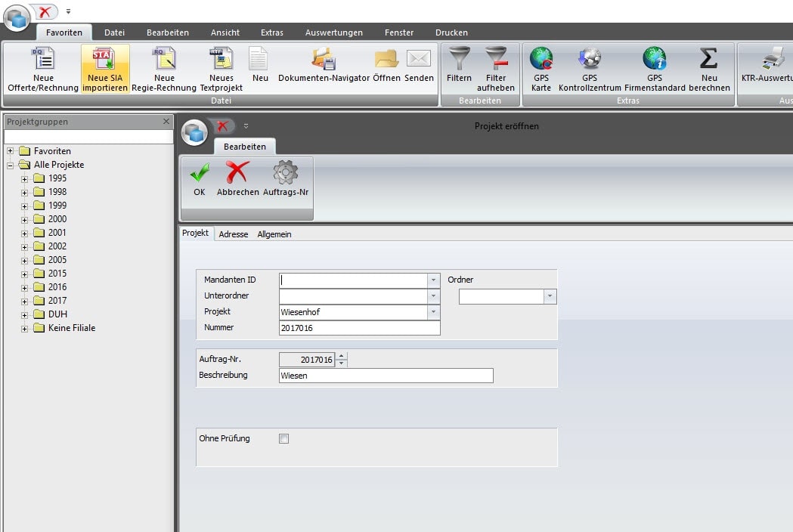Select the Keine Filiale folder
Image resolution: width=793 pixels, height=532 pixels.
coord(72,328)
